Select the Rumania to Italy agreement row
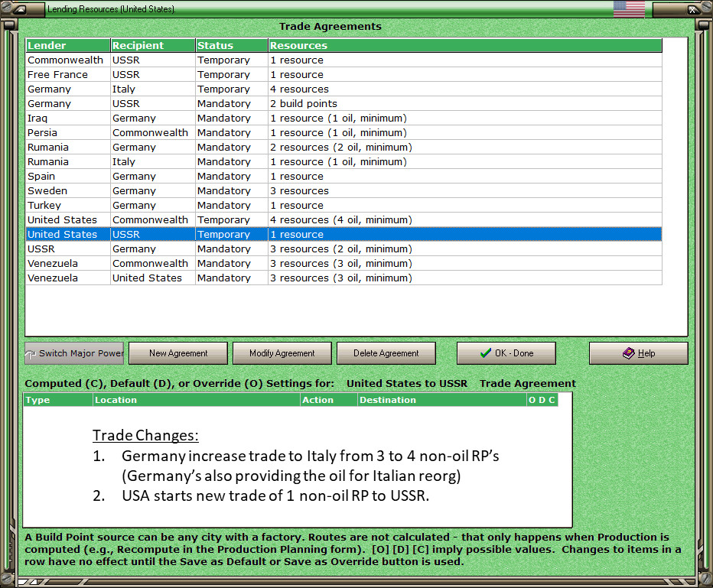This screenshot has width=713, height=588. pos(343,162)
